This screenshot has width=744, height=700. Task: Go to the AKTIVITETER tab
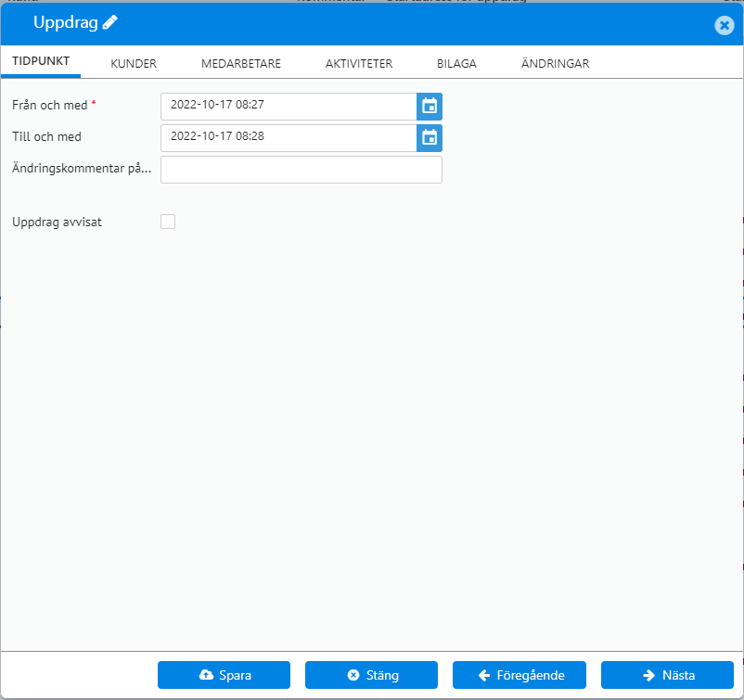pyautogui.click(x=359, y=64)
